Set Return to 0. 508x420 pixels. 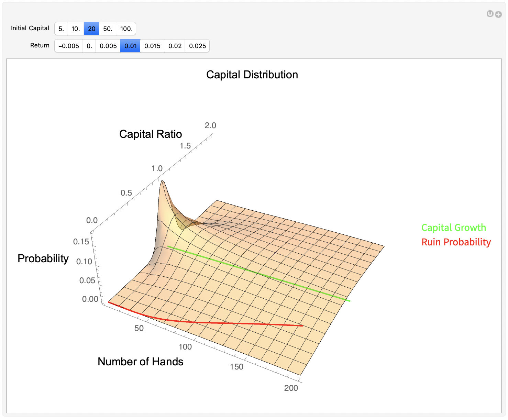pos(89,46)
